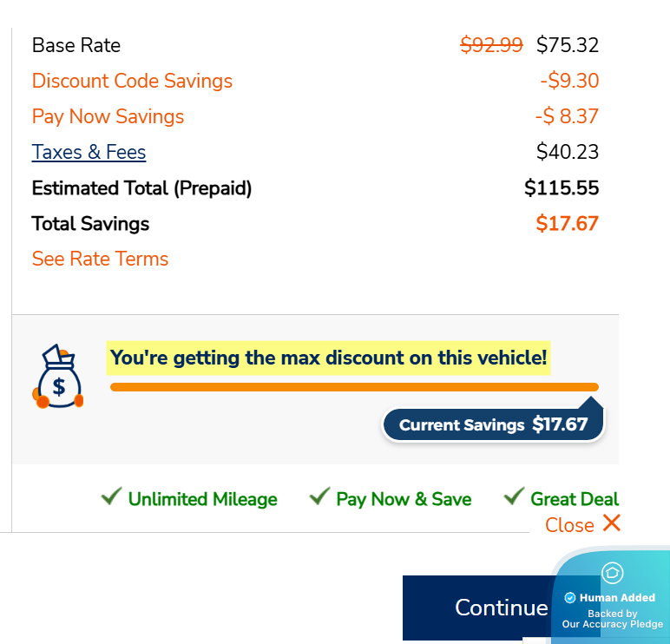Screen dimensions: 670x644
Task: Click the Current Savings $17.67 badge
Action: point(493,425)
